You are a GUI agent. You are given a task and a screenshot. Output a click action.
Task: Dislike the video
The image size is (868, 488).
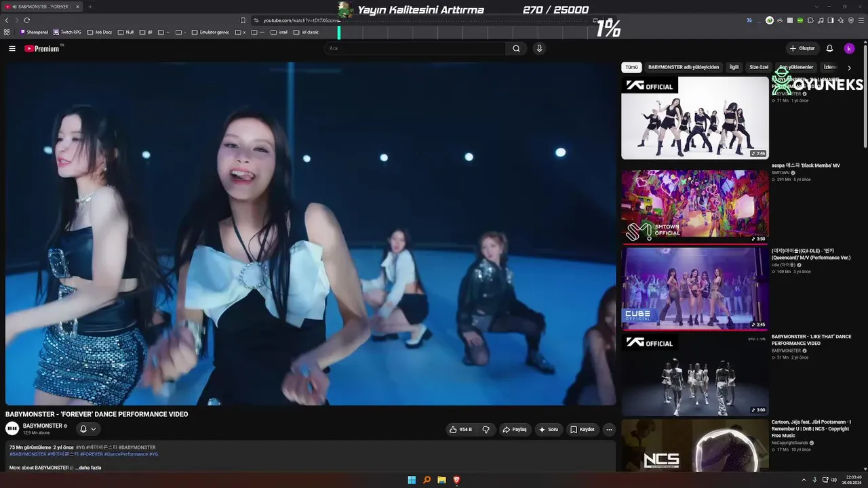pyautogui.click(x=486, y=429)
